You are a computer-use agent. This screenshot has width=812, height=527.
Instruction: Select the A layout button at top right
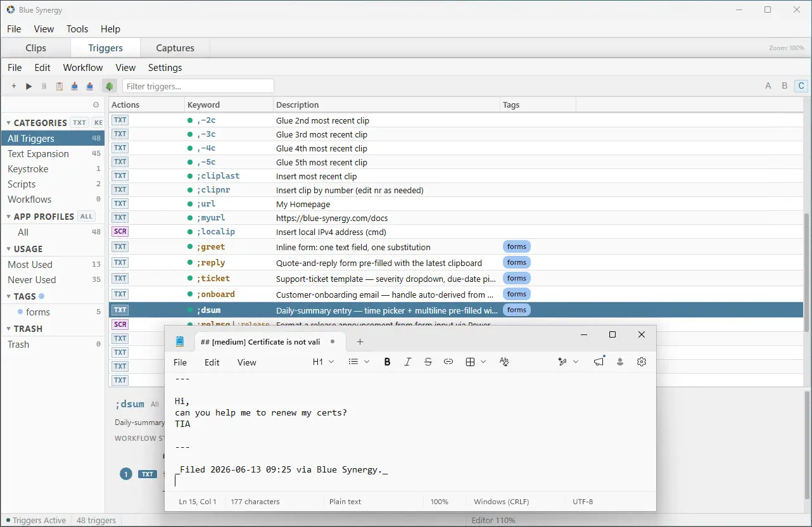pos(768,86)
